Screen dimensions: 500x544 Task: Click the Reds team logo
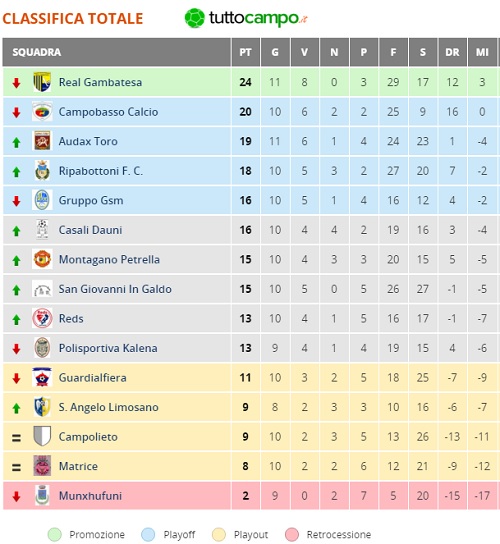42,318
